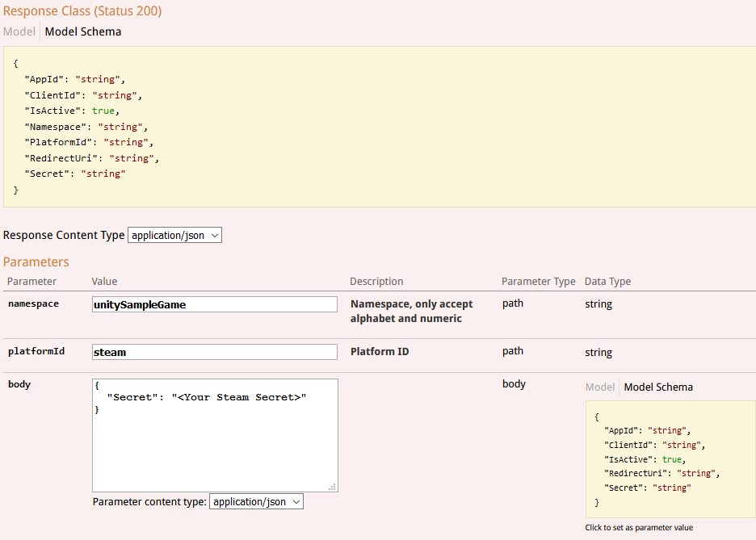This screenshot has height=540, width=756.
Task: Click the "IsActive": true line in response schema
Action: click(x=72, y=111)
